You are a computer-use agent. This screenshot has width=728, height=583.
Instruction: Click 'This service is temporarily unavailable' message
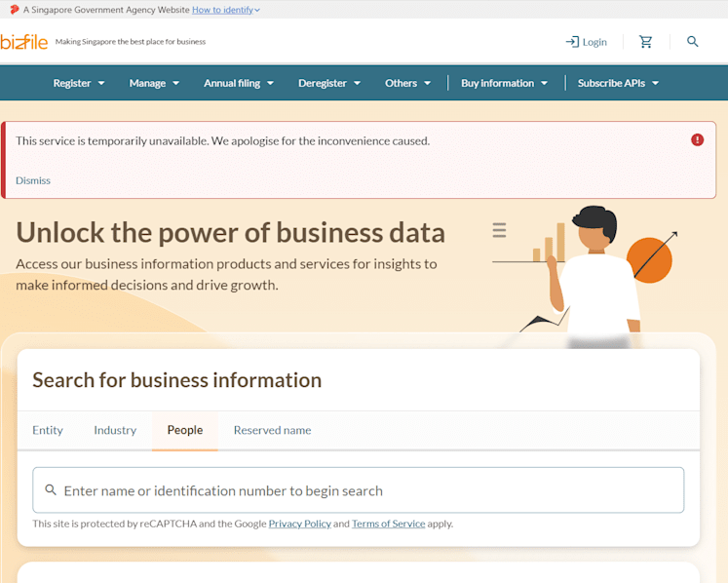point(223,140)
